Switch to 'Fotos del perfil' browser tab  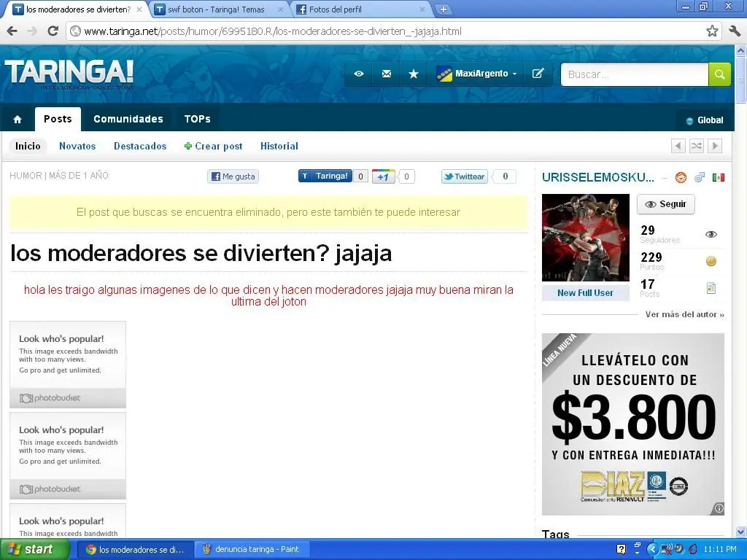tap(360, 9)
